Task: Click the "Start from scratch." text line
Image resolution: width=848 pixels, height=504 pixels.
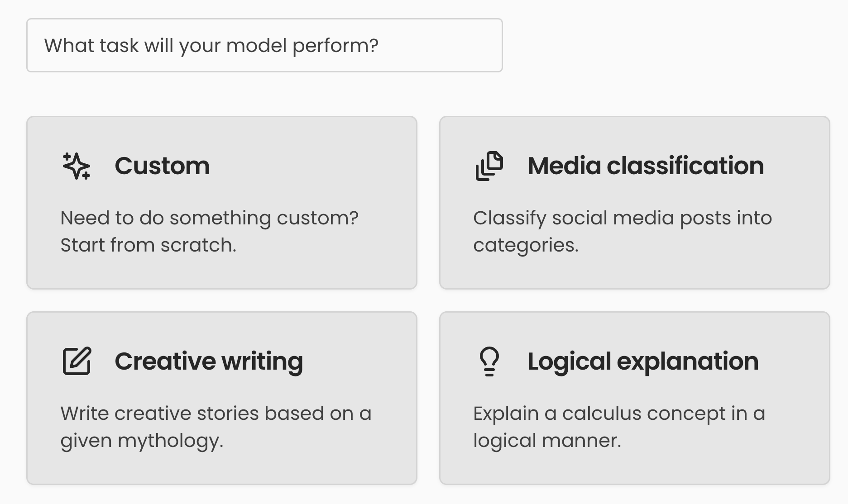Action: [x=149, y=245]
